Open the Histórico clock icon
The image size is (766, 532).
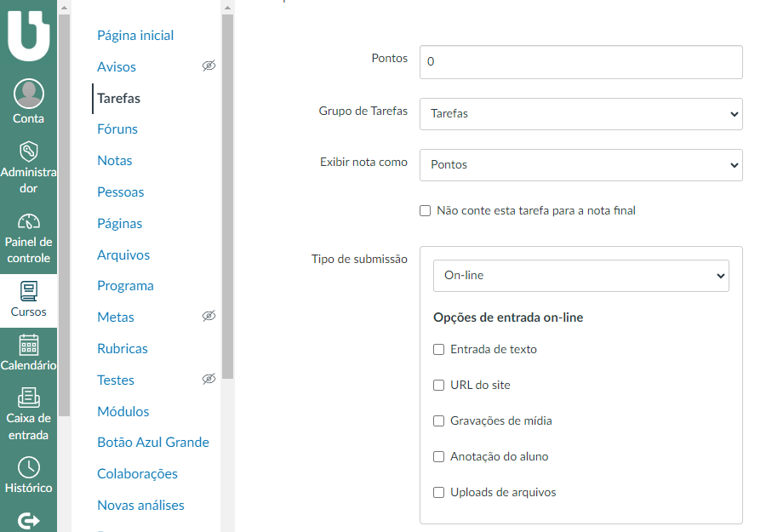click(x=28, y=467)
